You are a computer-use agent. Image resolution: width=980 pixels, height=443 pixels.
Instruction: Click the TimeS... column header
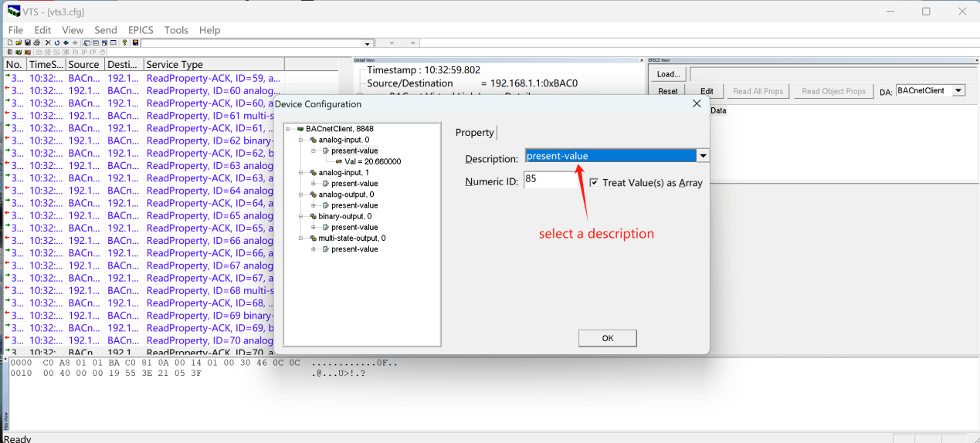(46, 64)
